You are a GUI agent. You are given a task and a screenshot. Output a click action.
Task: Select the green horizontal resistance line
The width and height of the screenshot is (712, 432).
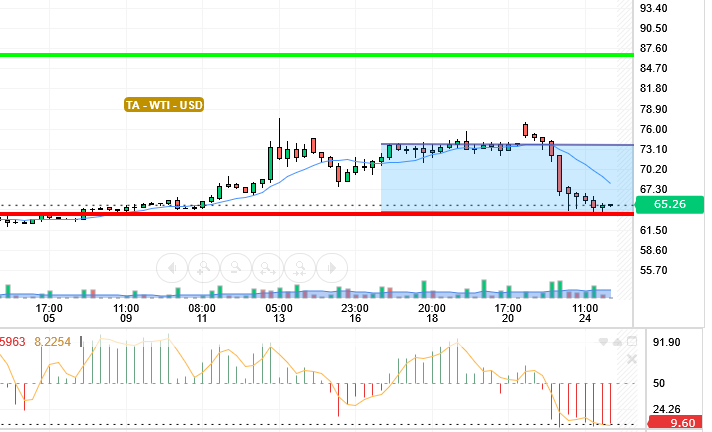[316, 55]
